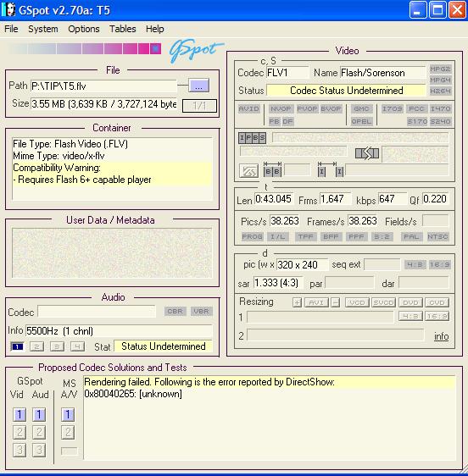Click the GMC indicator
This screenshot has width=468, height=476.
coord(361,108)
